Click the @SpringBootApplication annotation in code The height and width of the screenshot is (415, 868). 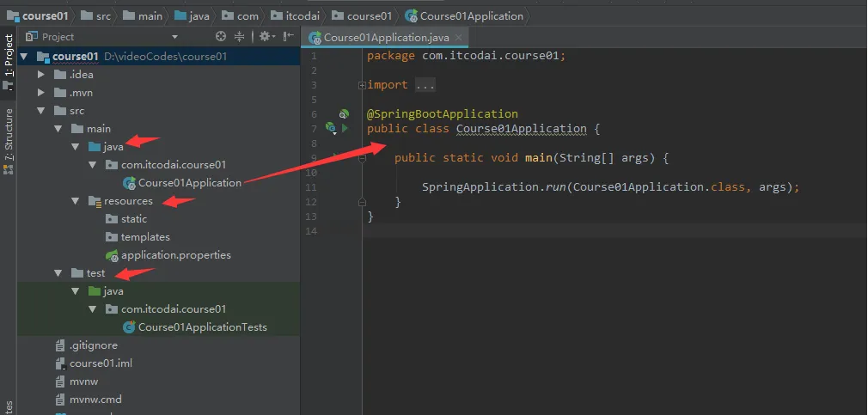tap(443, 114)
